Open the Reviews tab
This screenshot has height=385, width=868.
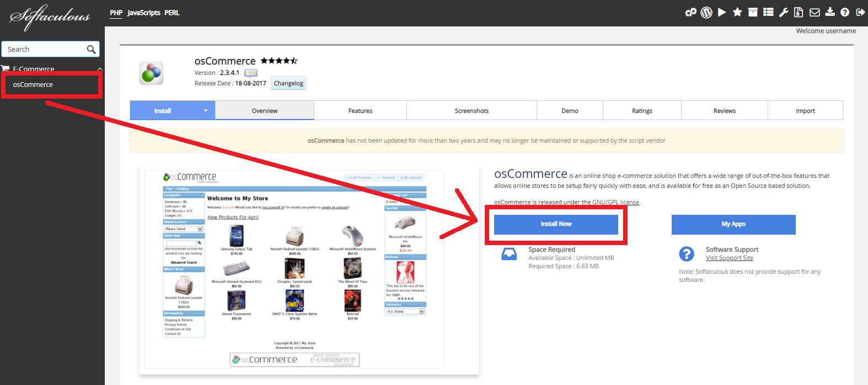click(725, 111)
